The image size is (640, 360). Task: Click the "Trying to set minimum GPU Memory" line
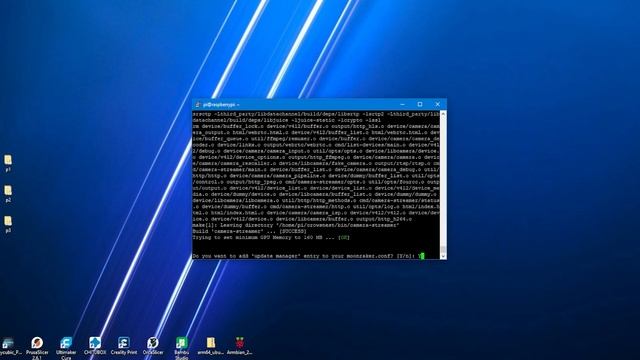(271, 237)
